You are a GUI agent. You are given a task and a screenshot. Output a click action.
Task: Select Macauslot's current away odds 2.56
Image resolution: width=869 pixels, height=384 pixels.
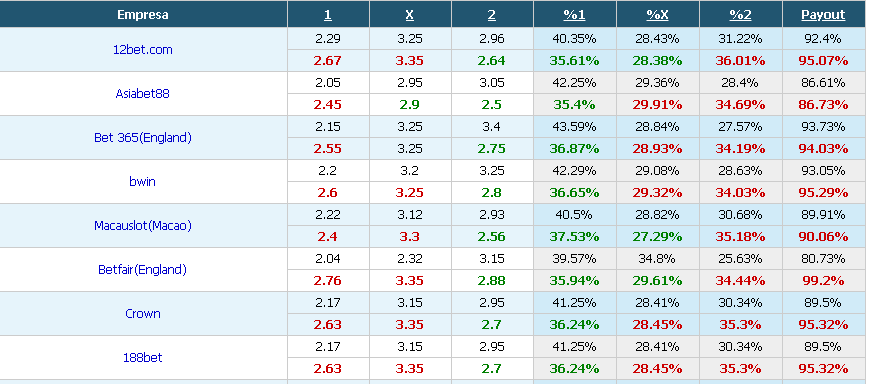[x=492, y=237]
